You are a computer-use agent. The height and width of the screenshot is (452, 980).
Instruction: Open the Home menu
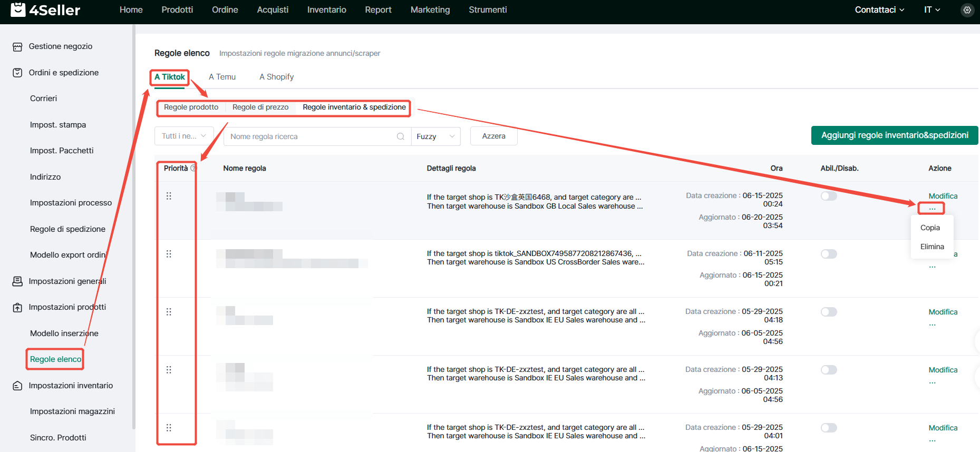(x=131, y=10)
